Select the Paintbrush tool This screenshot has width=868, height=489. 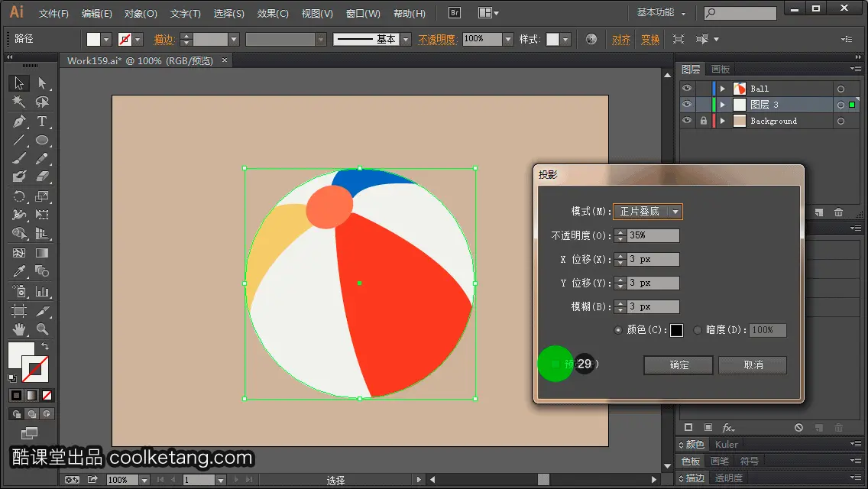19,158
